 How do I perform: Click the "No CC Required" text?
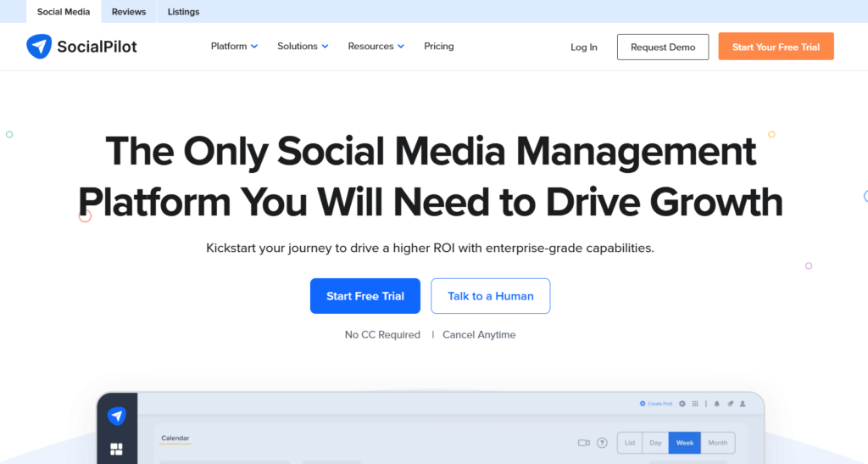[382, 335]
